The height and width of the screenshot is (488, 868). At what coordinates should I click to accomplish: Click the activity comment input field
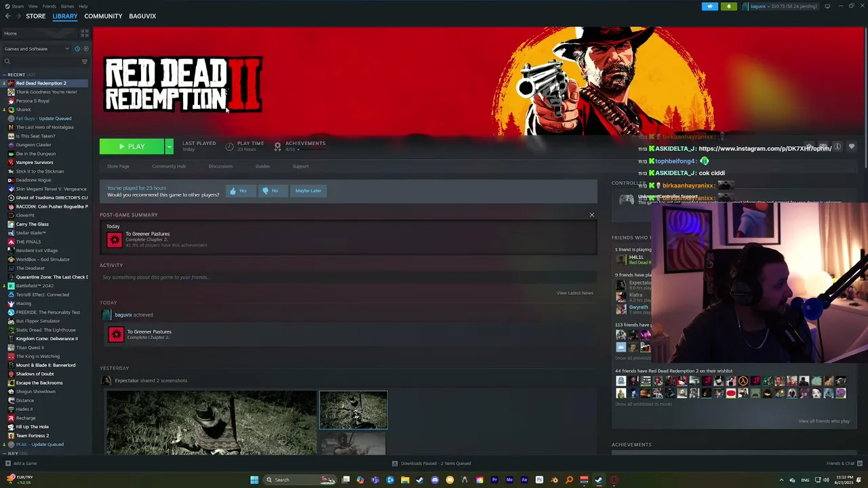(348, 277)
